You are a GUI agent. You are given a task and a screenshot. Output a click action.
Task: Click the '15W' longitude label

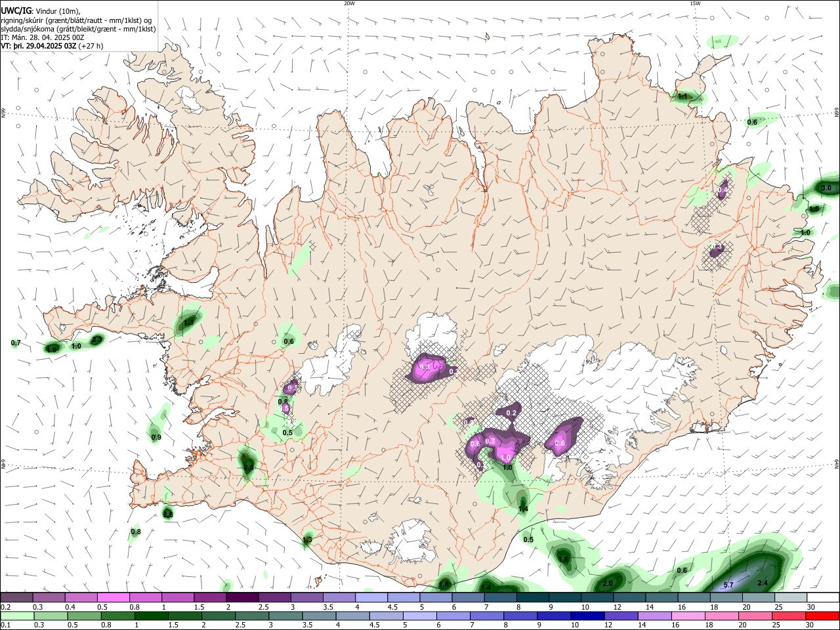(695, 3)
